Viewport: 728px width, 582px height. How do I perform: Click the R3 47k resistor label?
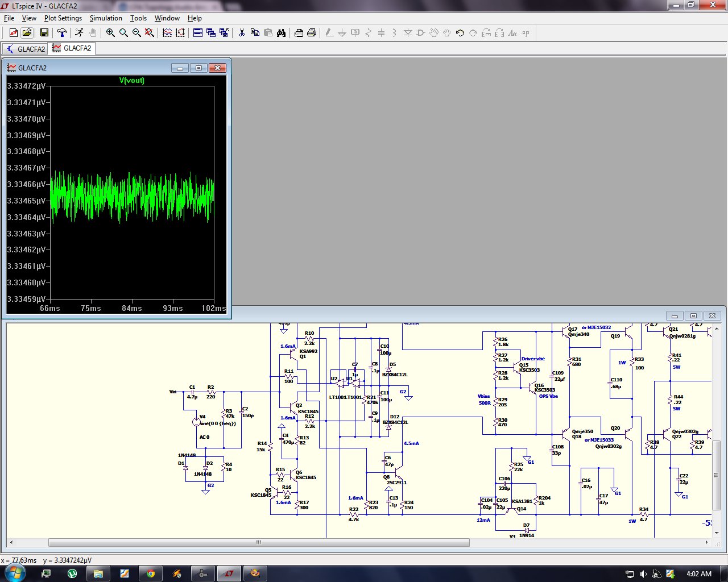[230, 413]
